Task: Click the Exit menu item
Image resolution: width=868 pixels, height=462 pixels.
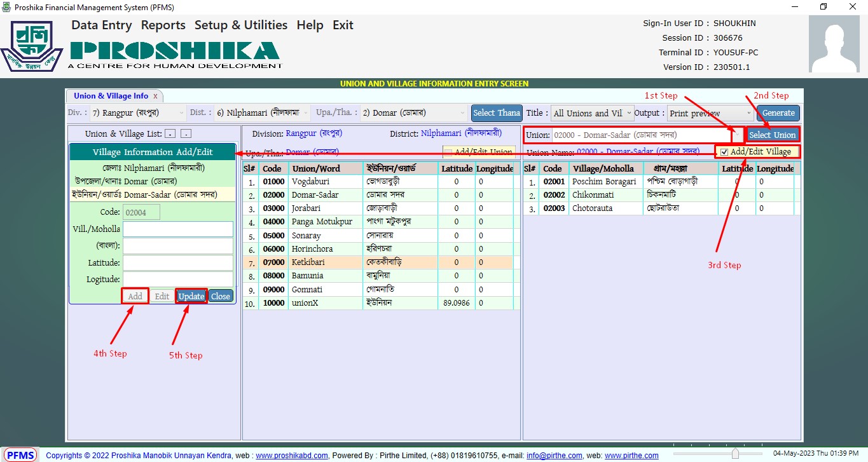Action: pyautogui.click(x=343, y=25)
